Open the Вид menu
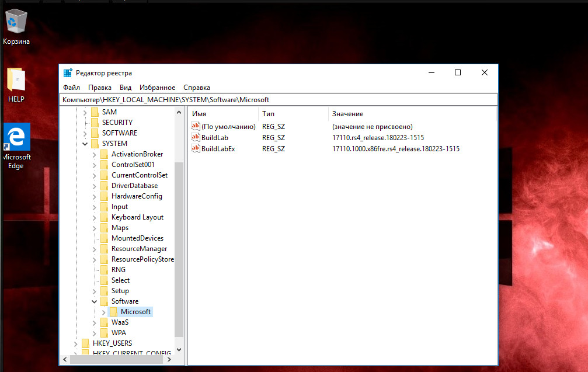Screen dimensions: 588x372 tap(126, 88)
